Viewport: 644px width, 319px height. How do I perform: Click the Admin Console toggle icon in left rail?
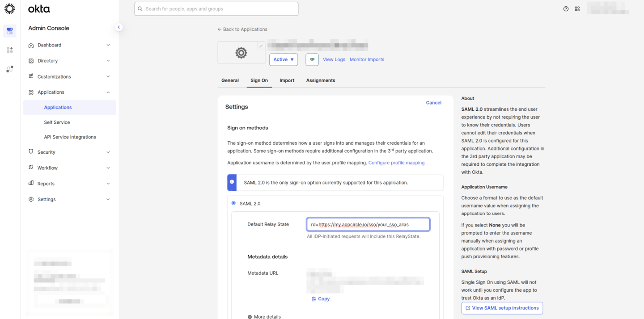pyautogui.click(x=10, y=31)
